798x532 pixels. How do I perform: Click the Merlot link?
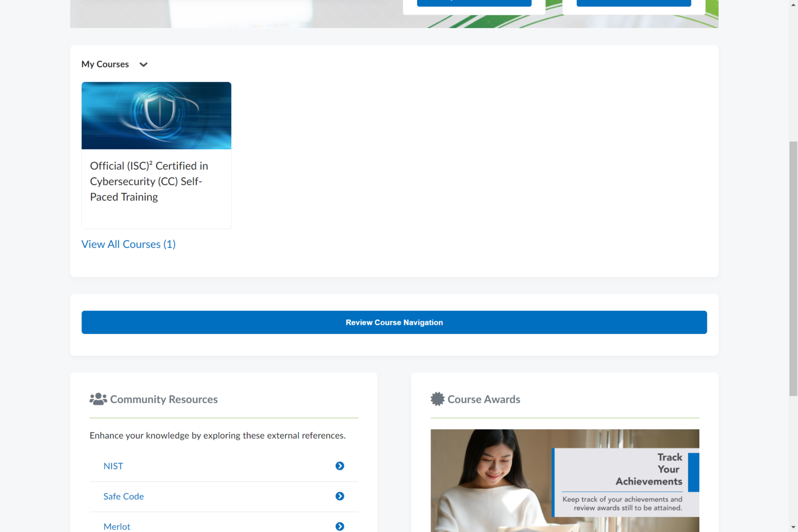click(x=117, y=526)
